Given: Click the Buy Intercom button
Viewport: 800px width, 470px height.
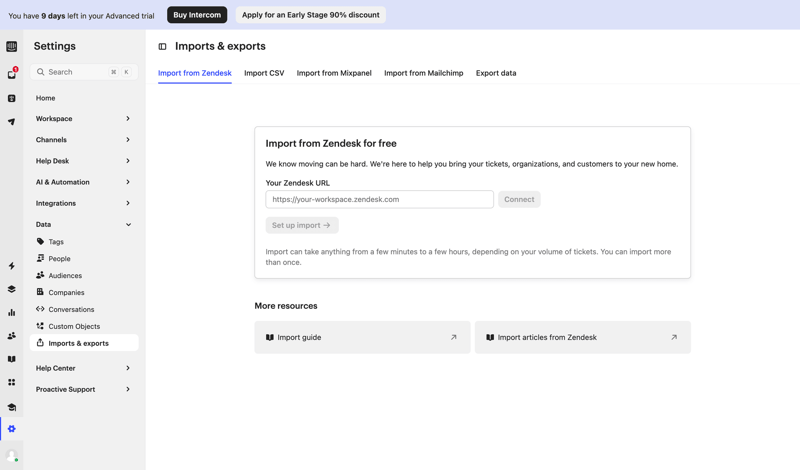Looking at the screenshot, I should 197,15.
